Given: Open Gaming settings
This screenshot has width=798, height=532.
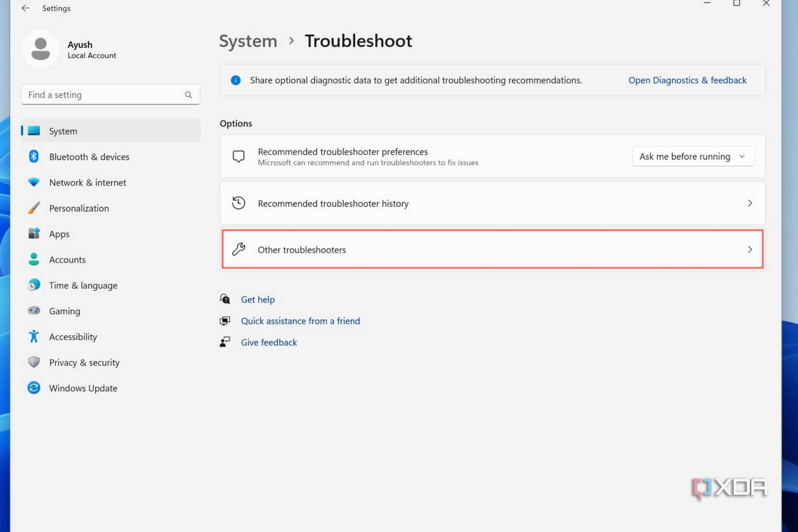Looking at the screenshot, I should 111,311.
